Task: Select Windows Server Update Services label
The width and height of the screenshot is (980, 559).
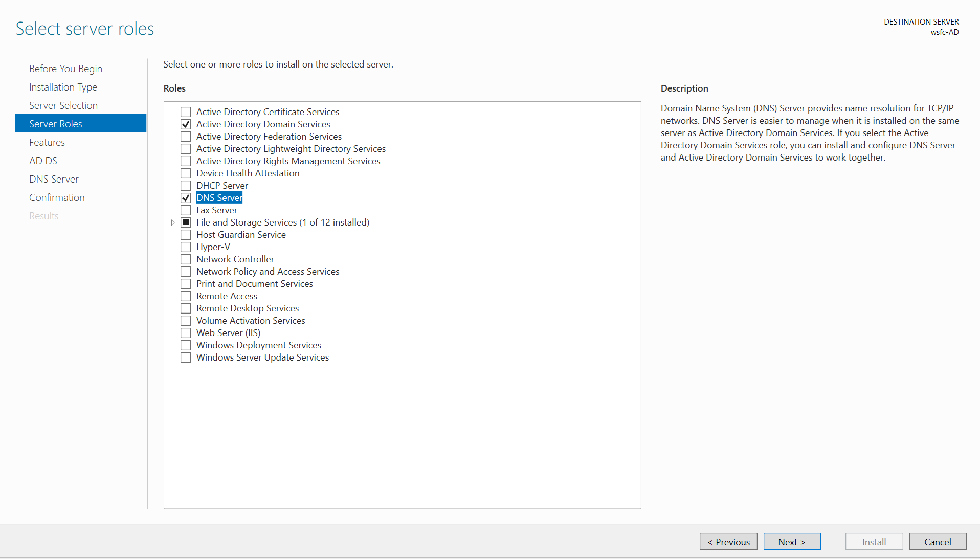Action: coord(262,357)
